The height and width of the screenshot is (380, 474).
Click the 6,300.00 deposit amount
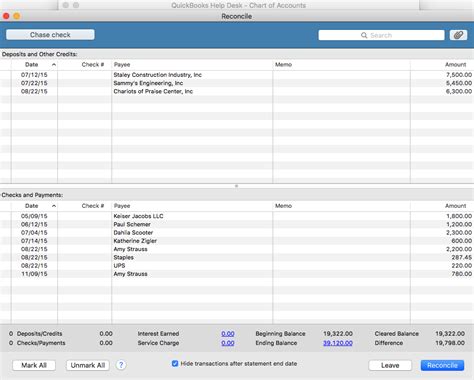tap(459, 91)
